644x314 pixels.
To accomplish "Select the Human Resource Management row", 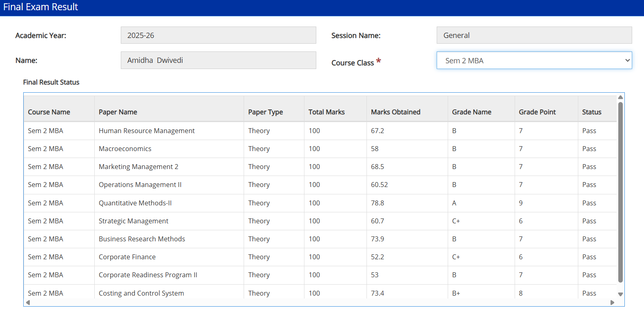I will point(147,131).
